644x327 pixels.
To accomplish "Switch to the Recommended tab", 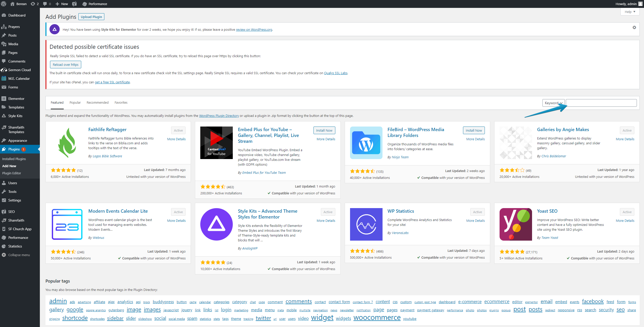I will (97, 103).
